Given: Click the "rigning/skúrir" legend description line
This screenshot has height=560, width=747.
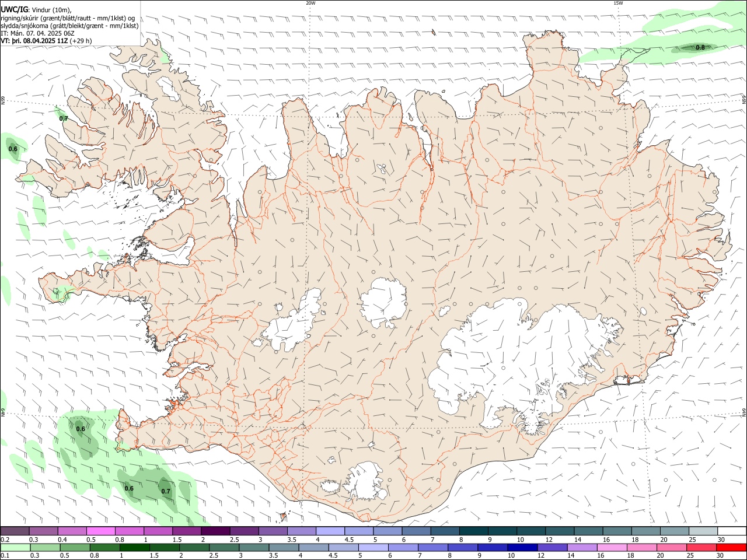Looking at the screenshot, I should (68, 18).
